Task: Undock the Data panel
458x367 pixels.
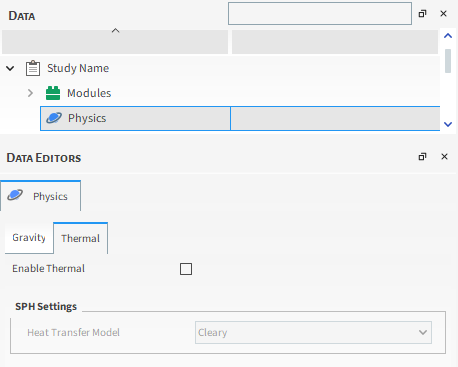Action: [x=422, y=14]
